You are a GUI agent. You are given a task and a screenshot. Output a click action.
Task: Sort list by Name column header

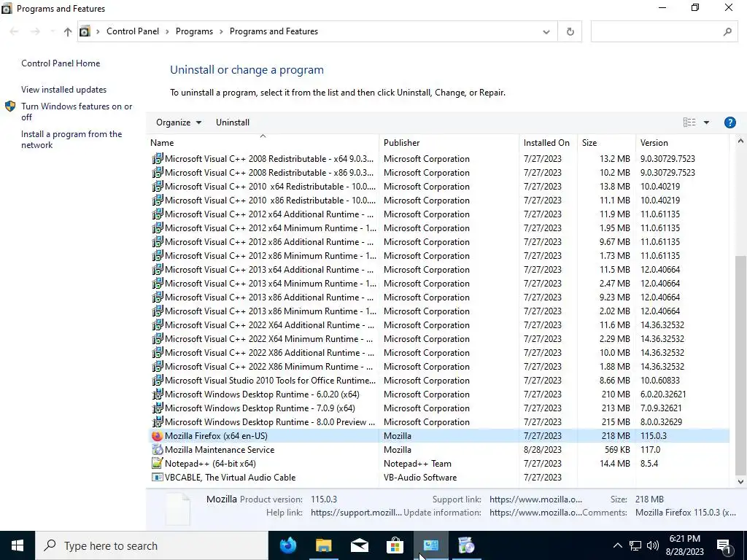[x=264, y=142]
